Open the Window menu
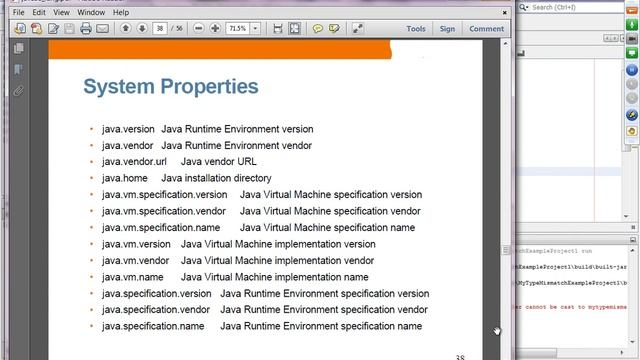The height and width of the screenshot is (360, 640). click(x=91, y=12)
